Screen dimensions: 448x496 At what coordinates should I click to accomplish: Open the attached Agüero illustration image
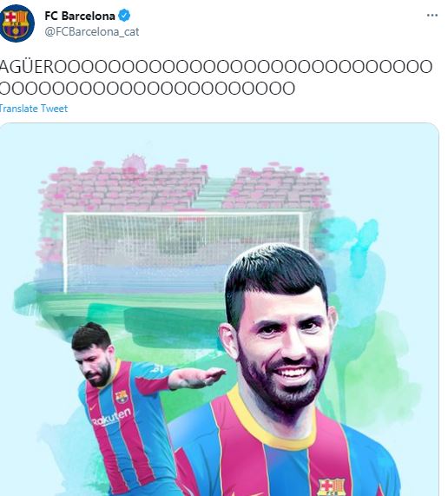[219, 309]
